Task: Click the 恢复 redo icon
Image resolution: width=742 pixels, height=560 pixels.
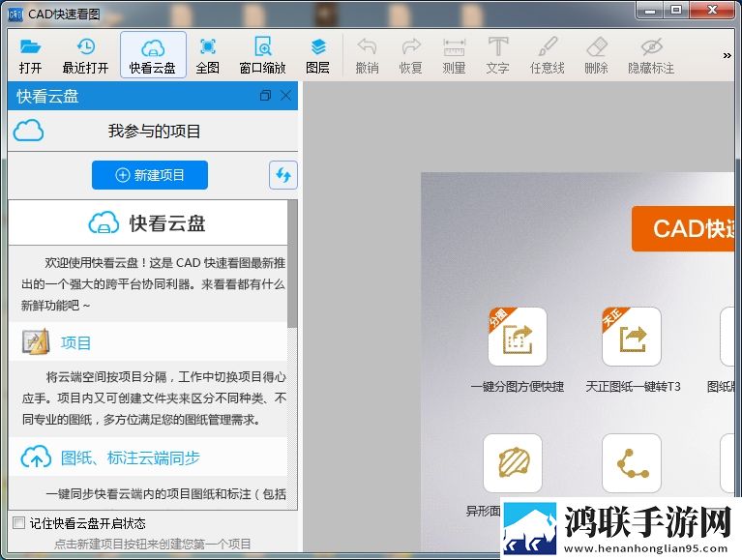Action: pyautogui.click(x=411, y=55)
